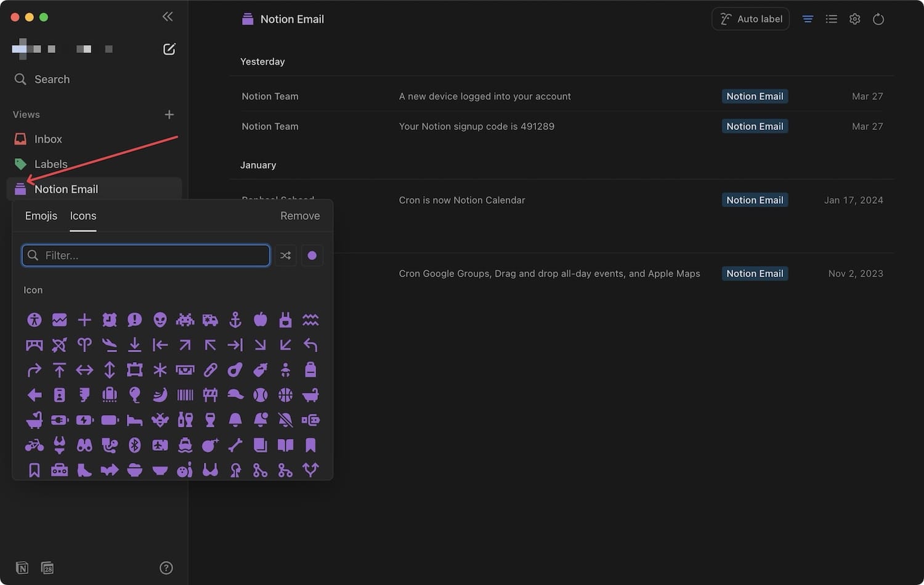The width and height of the screenshot is (924, 585).
Task: Pick the accessibility person icon
Action: (x=34, y=320)
